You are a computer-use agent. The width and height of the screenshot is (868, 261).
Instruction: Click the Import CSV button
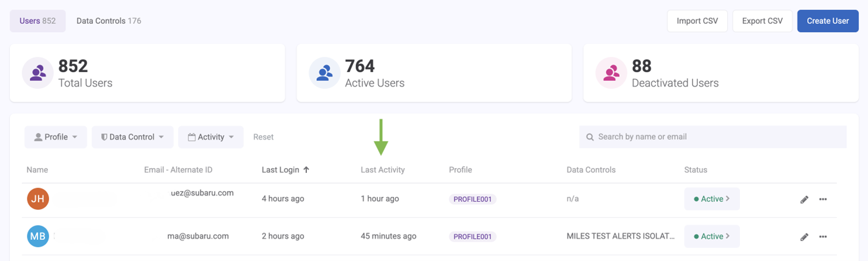[x=697, y=21]
